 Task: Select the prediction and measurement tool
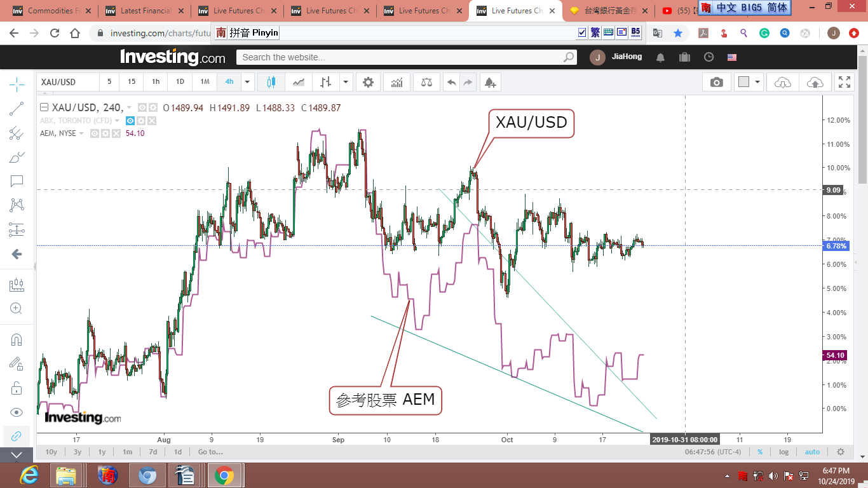[17, 229]
